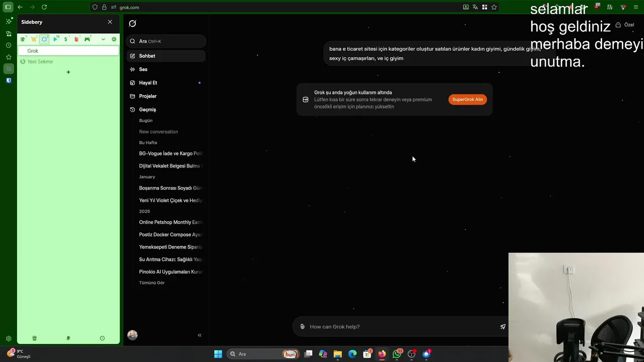Select Sidebery shopping cart panel

point(34,39)
